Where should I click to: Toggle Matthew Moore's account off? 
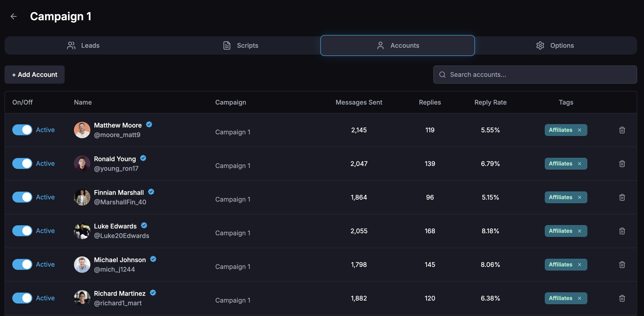(x=22, y=130)
